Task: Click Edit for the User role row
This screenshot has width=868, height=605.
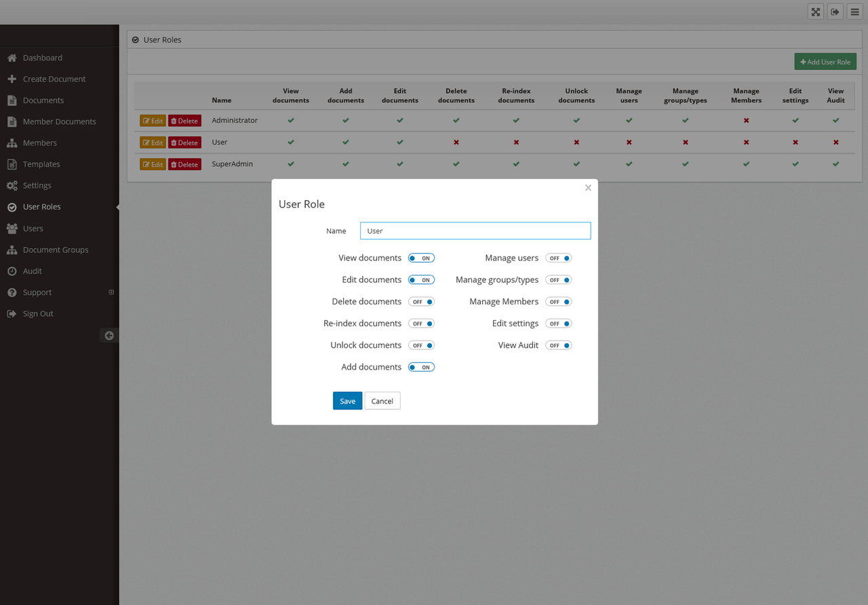Action: [153, 142]
